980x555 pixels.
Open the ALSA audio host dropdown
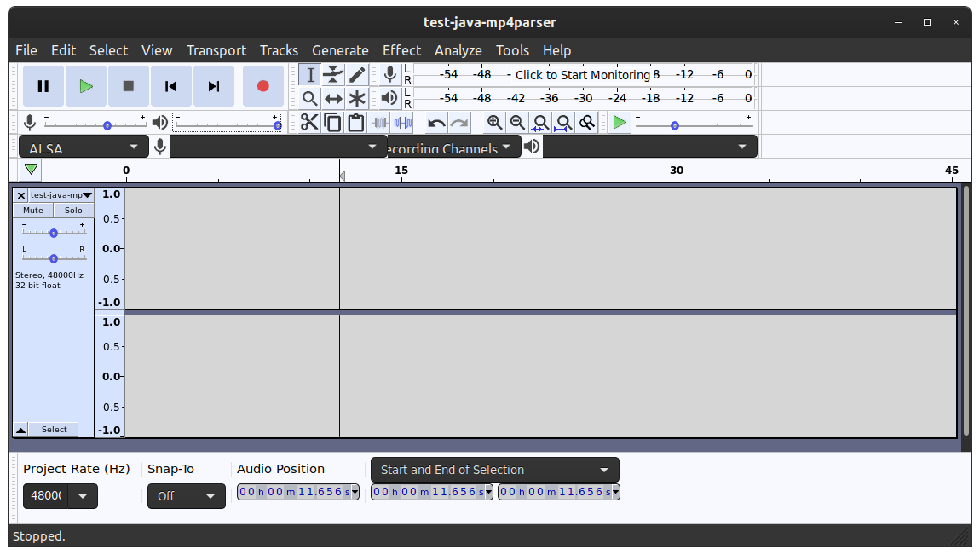click(x=84, y=147)
